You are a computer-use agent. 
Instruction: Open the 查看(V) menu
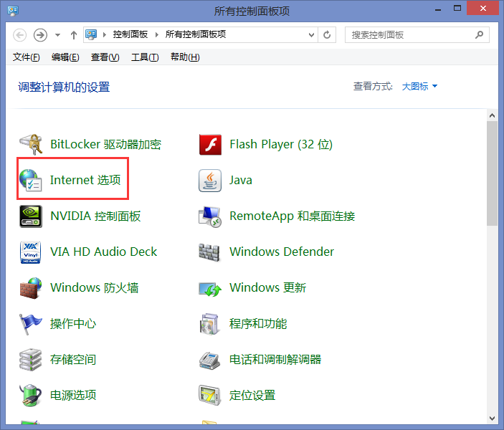point(105,57)
